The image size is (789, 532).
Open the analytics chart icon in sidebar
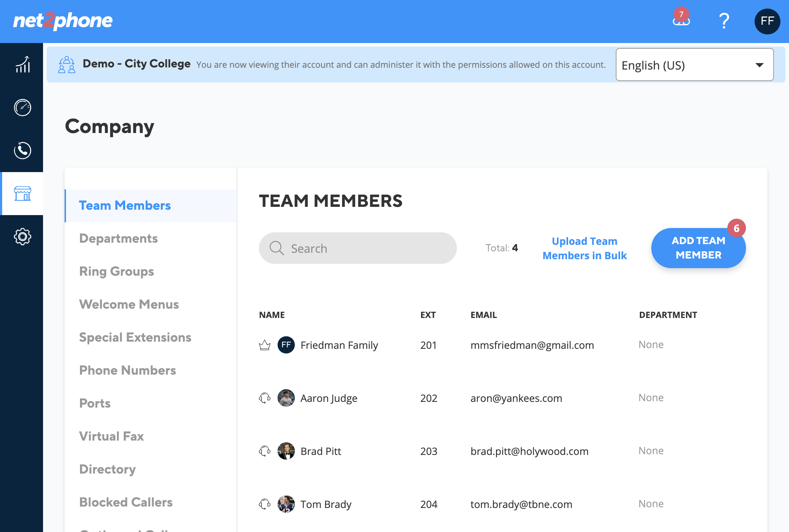[x=22, y=65]
